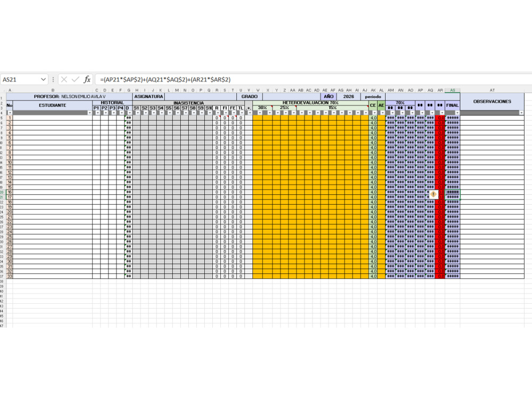The image size is (532, 399).
Task: Select the CE header cell
Action: click(x=373, y=105)
